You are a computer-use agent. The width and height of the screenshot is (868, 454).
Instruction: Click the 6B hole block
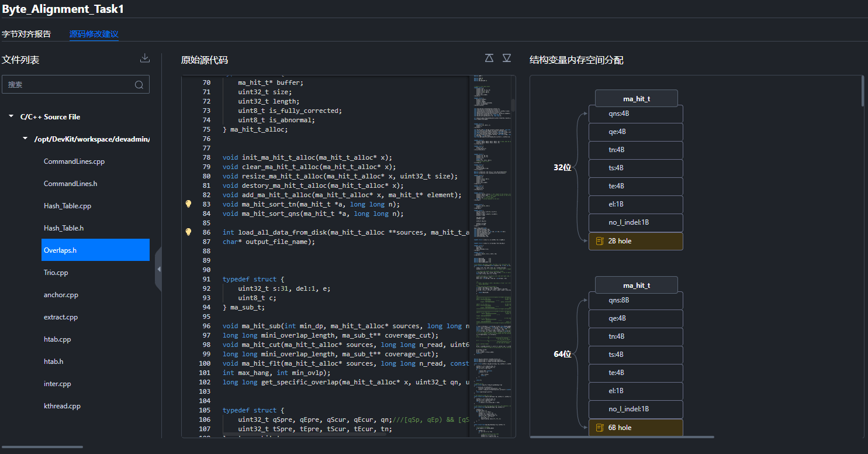tap(636, 428)
